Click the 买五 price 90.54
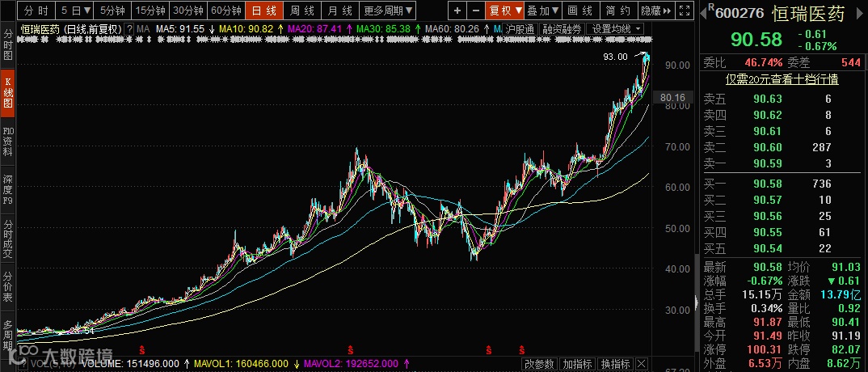This screenshot has height=372, width=868. pos(767,248)
